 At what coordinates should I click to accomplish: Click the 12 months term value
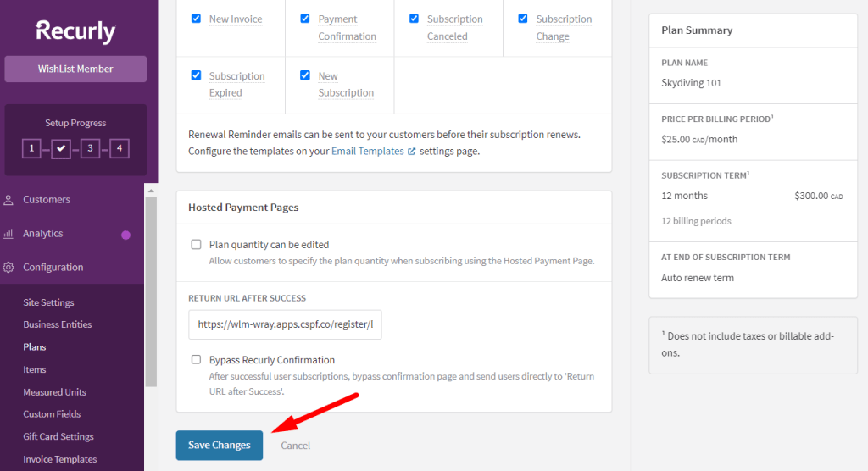684,196
